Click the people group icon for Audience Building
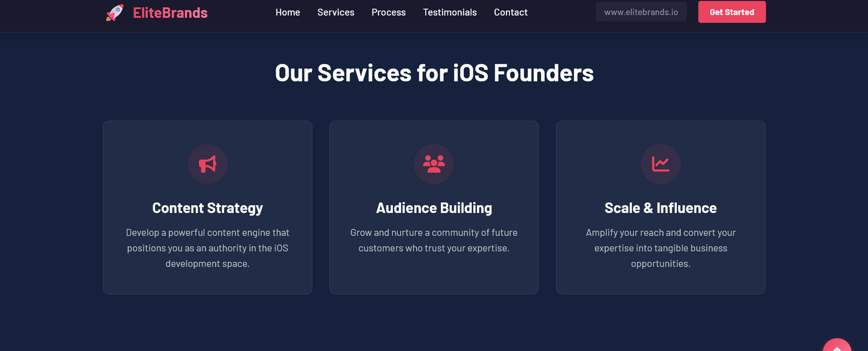This screenshot has height=351, width=868. (x=434, y=164)
